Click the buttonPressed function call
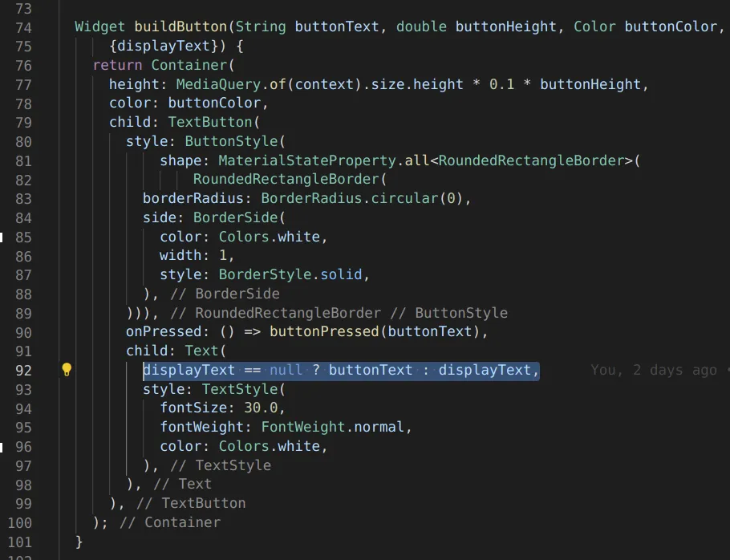 [x=324, y=331]
